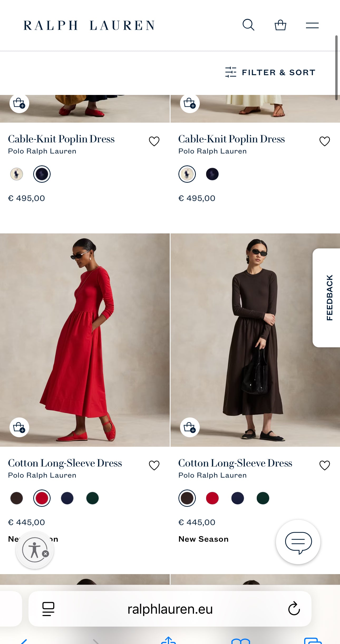Favorite the brown Cotton Long-Sleeve Dress

324,465
